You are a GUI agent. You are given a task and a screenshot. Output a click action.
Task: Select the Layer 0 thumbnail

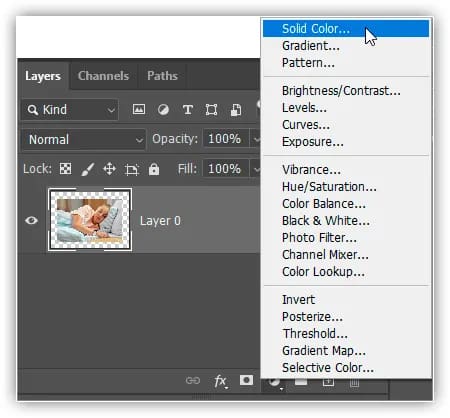click(x=90, y=219)
